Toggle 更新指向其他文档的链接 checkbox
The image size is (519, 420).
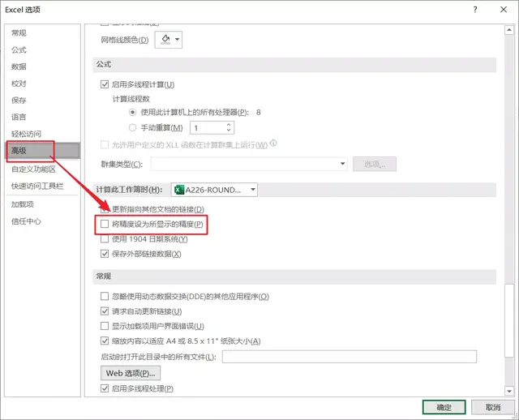click(x=105, y=209)
